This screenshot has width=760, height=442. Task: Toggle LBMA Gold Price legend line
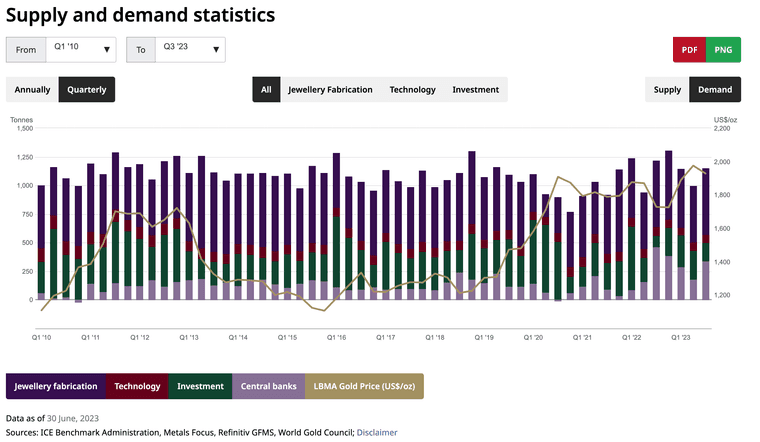point(365,386)
